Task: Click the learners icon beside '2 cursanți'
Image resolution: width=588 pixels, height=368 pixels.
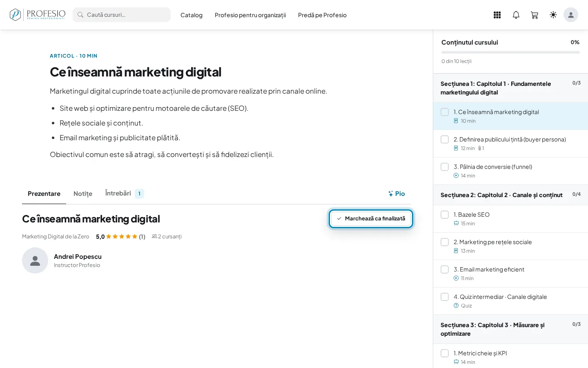Action: (x=154, y=236)
